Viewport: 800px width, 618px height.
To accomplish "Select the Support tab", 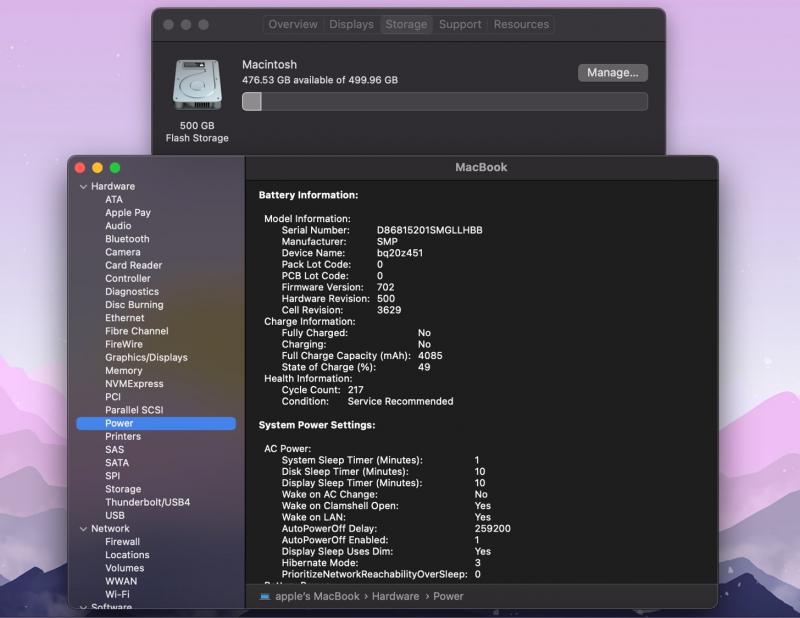I will (460, 24).
